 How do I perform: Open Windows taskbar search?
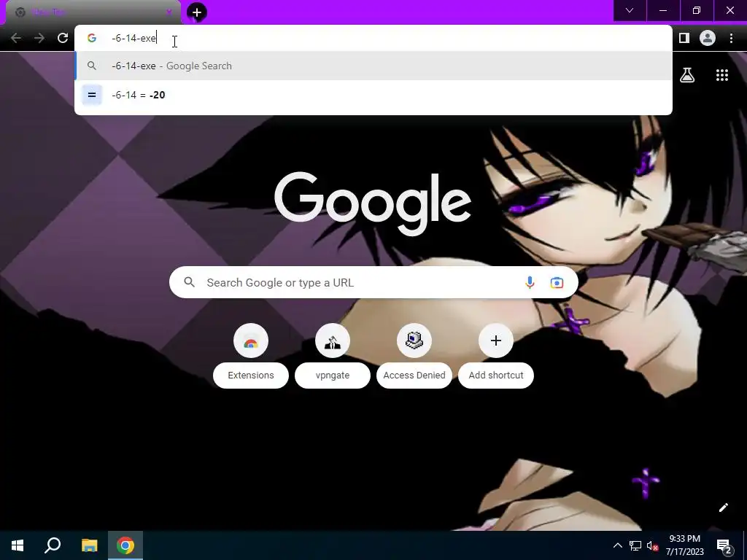(x=53, y=545)
